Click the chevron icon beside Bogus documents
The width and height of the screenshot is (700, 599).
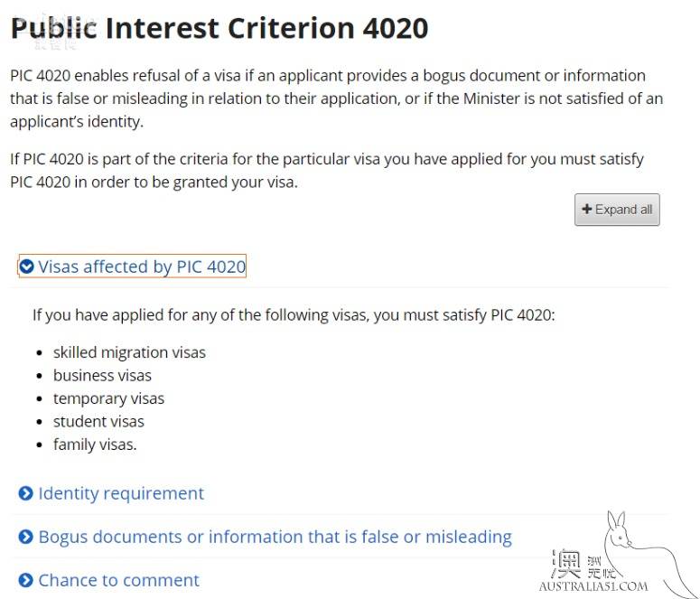(x=26, y=537)
